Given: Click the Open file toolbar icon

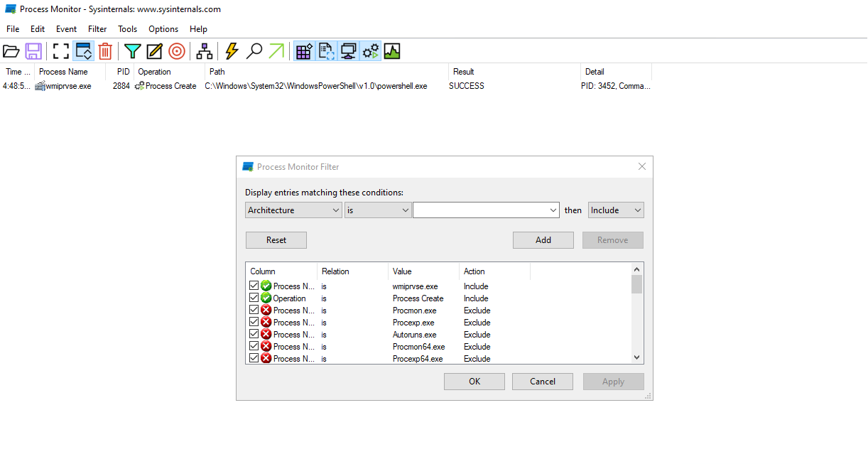Looking at the screenshot, I should 11,51.
